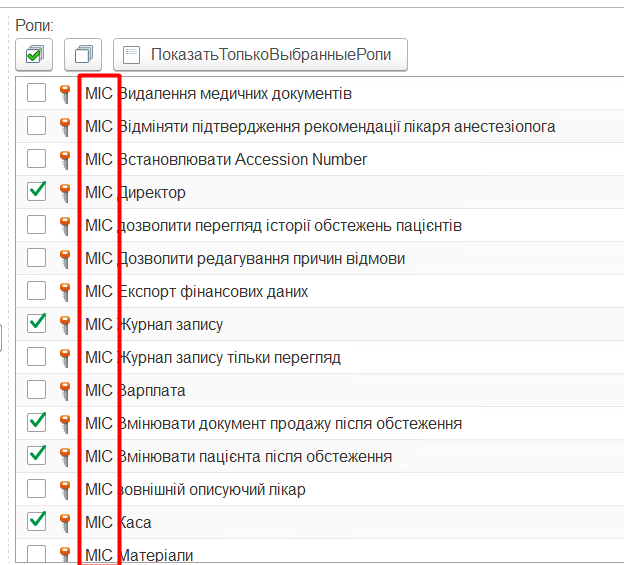Click the uncheck all roles icon button
The width and height of the screenshot is (624, 565).
click(x=83, y=54)
